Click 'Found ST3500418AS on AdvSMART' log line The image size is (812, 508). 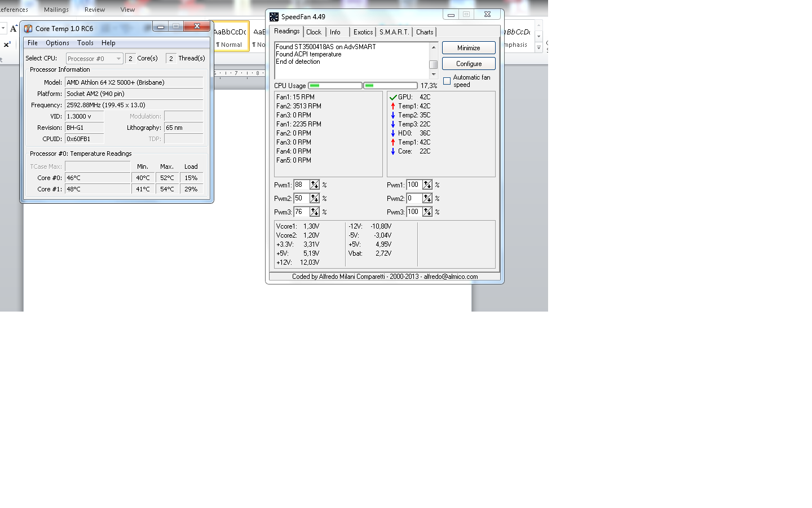(x=326, y=47)
